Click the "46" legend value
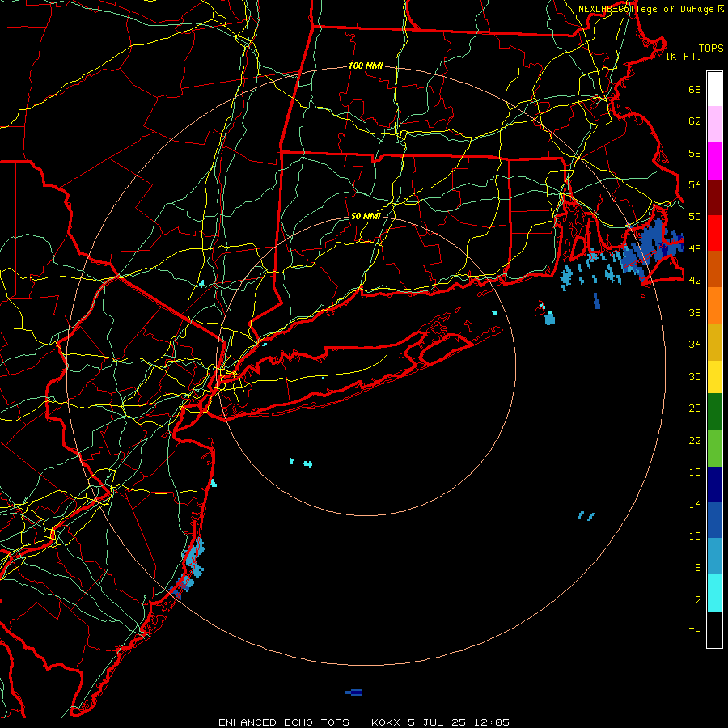 click(x=695, y=249)
